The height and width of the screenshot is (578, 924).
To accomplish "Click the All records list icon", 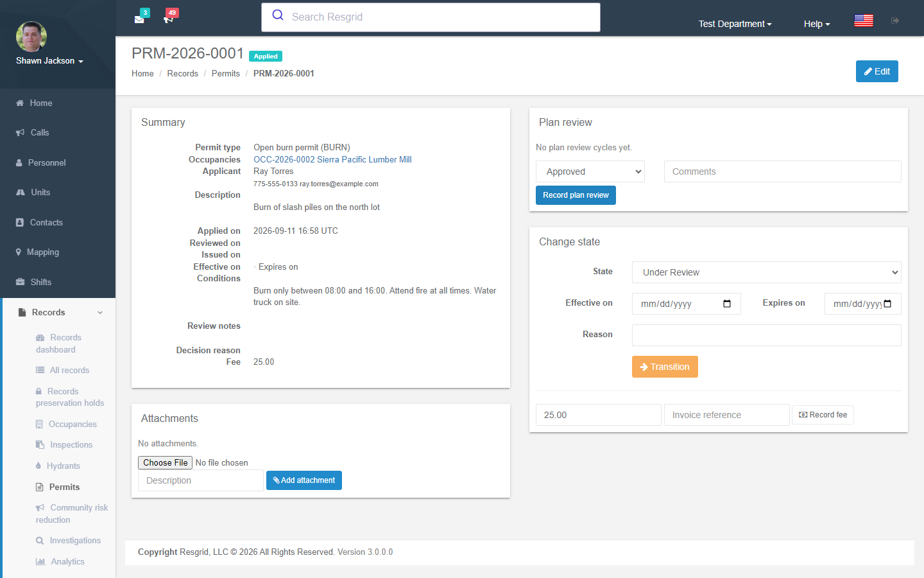I will 40,371.
